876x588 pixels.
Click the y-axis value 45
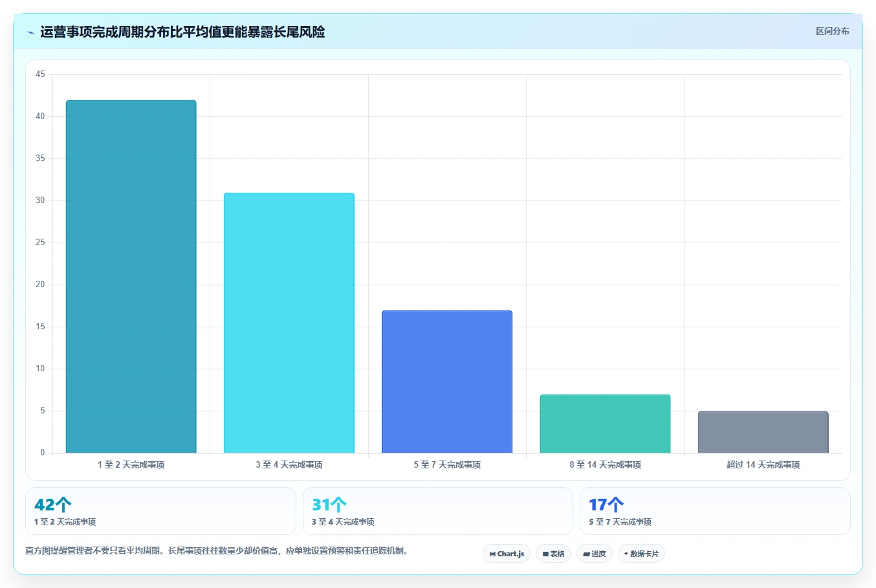pyautogui.click(x=40, y=74)
